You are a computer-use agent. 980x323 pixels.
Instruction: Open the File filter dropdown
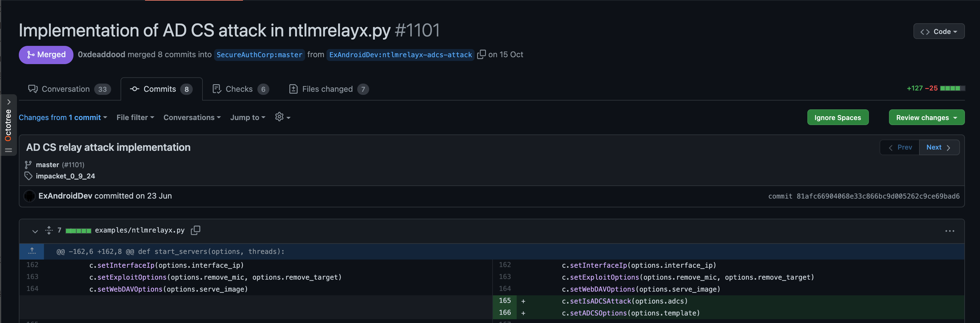click(x=135, y=117)
